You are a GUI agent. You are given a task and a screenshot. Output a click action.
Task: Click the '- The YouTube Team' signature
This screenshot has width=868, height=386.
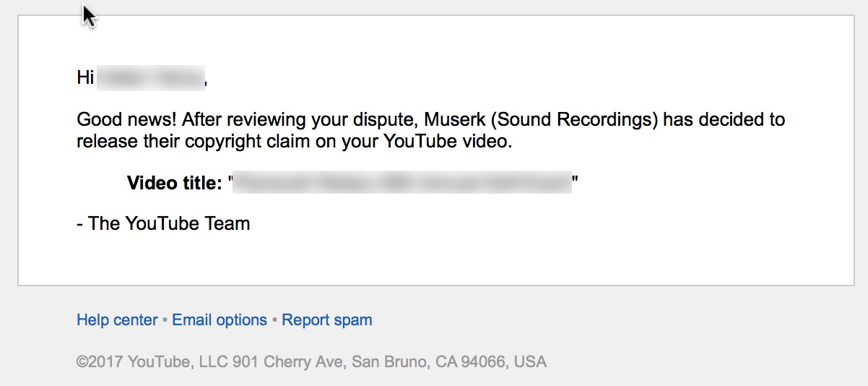[163, 223]
